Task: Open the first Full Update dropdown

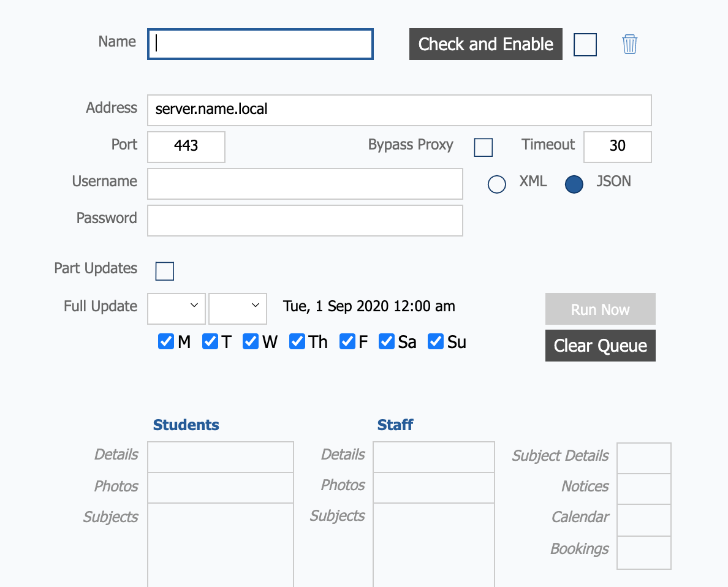Action: (176, 308)
